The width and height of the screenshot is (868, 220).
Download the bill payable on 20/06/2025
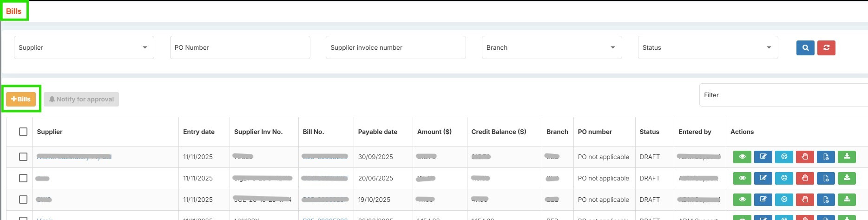click(847, 178)
